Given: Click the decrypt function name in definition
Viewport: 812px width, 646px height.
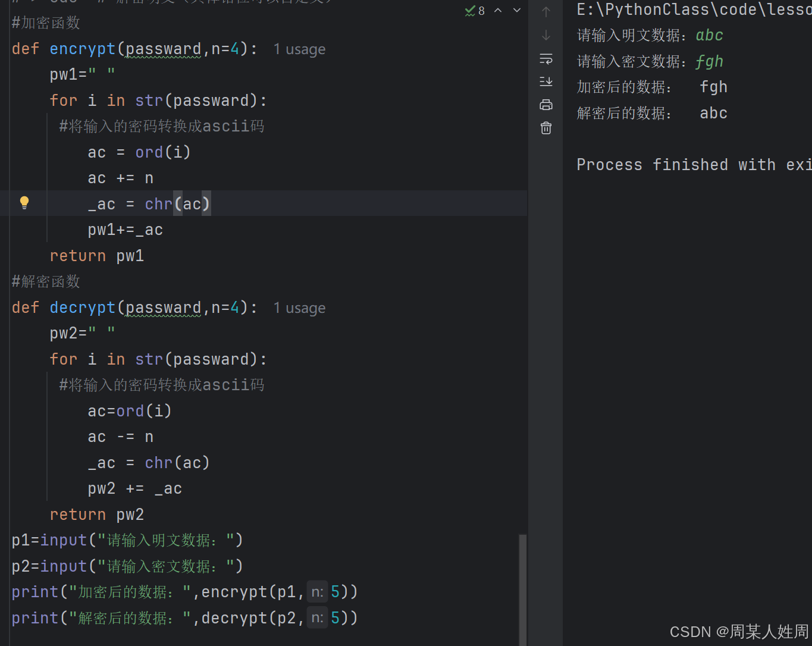Looking at the screenshot, I should tap(83, 308).
